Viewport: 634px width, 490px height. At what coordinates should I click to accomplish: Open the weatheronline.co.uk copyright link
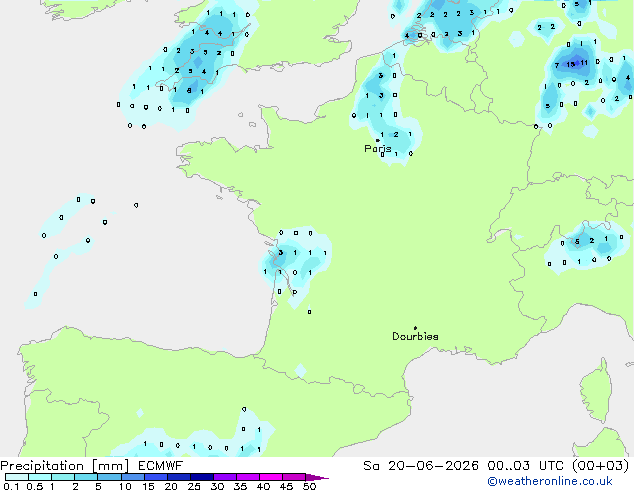tap(550, 481)
